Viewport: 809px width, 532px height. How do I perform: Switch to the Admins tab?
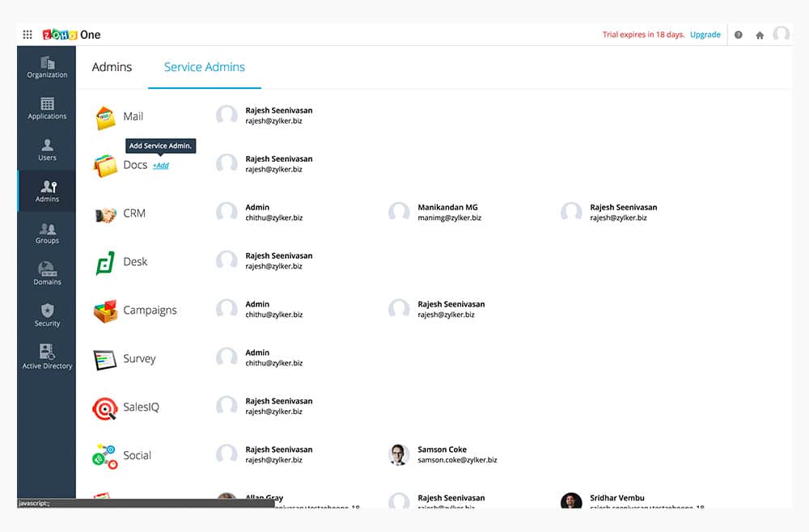[112, 67]
